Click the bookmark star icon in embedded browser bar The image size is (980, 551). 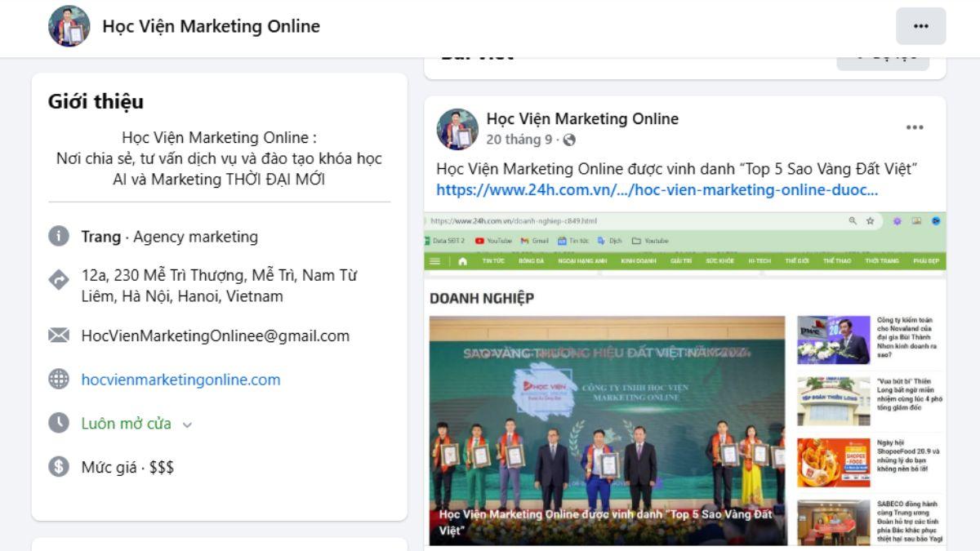[871, 220]
